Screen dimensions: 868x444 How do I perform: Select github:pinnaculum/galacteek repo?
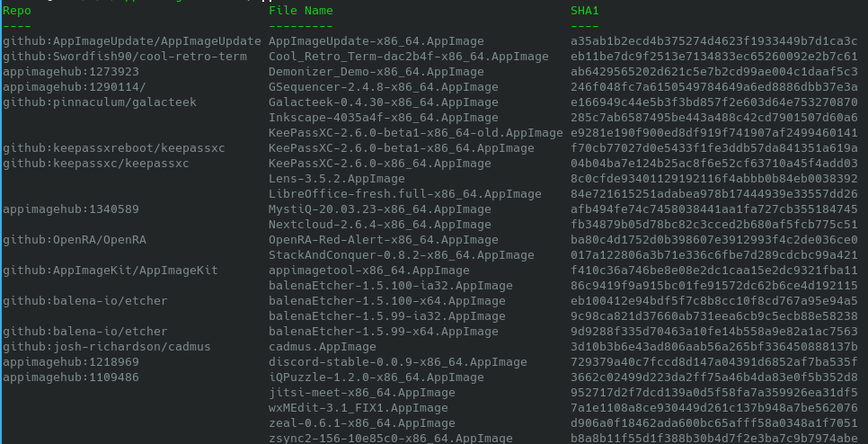click(100, 102)
